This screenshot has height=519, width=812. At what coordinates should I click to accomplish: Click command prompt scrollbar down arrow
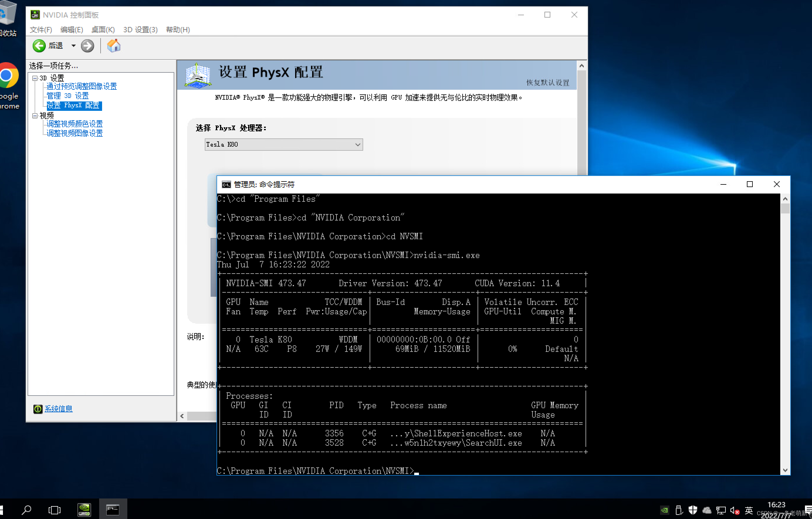785,470
